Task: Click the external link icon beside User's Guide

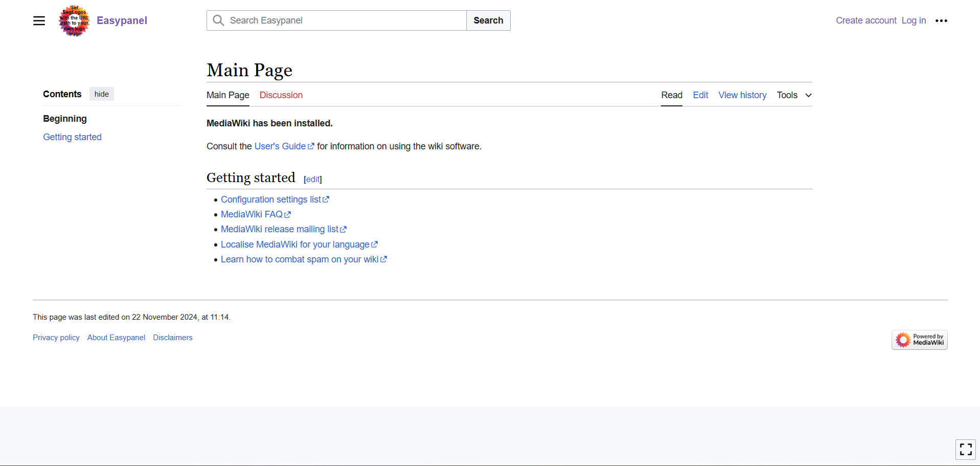Action: tap(311, 146)
